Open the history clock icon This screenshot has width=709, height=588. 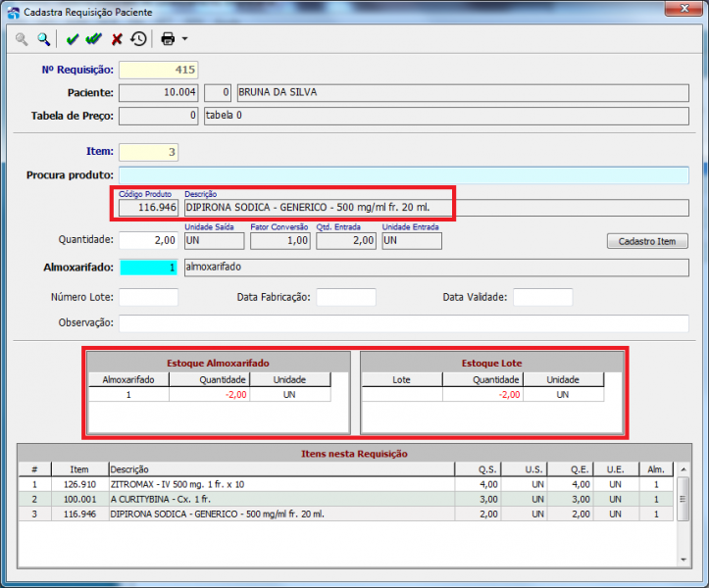139,39
